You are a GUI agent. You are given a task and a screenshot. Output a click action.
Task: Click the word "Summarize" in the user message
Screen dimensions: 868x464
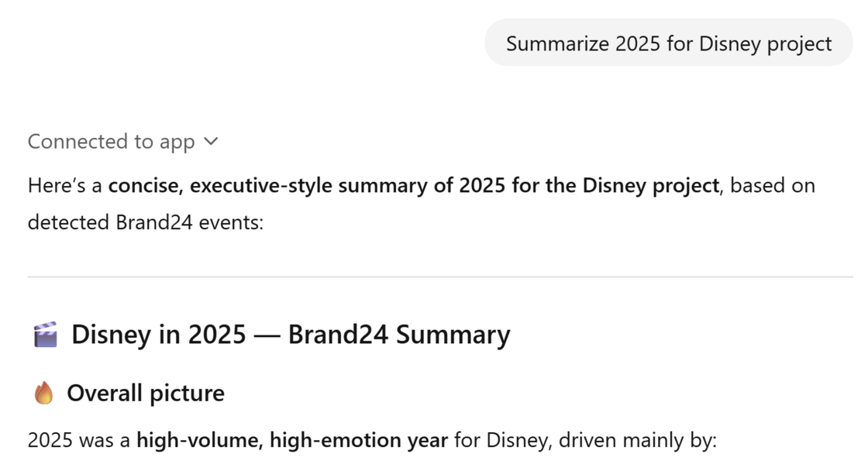point(557,43)
